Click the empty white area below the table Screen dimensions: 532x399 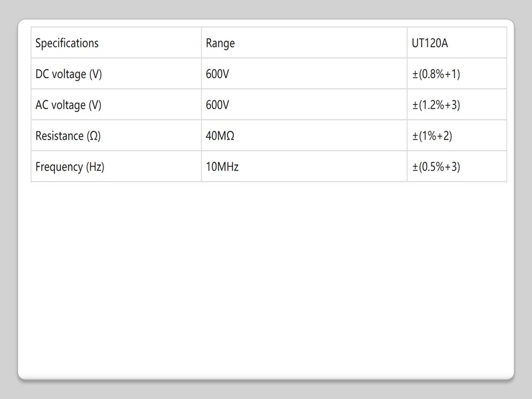point(266,277)
